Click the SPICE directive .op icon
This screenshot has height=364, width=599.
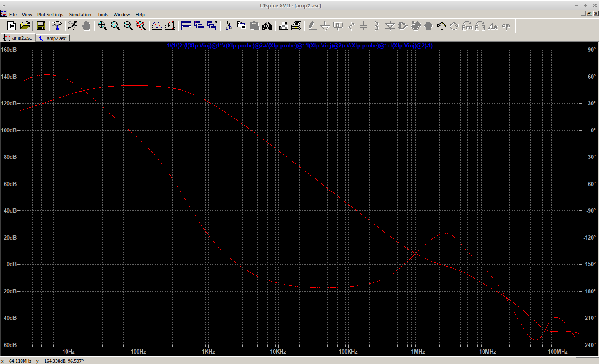[x=506, y=26]
